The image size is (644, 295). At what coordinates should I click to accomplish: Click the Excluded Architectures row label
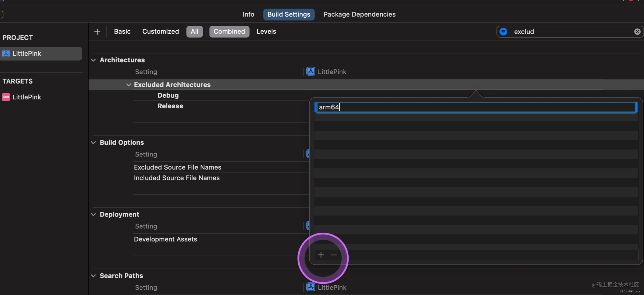coord(172,85)
